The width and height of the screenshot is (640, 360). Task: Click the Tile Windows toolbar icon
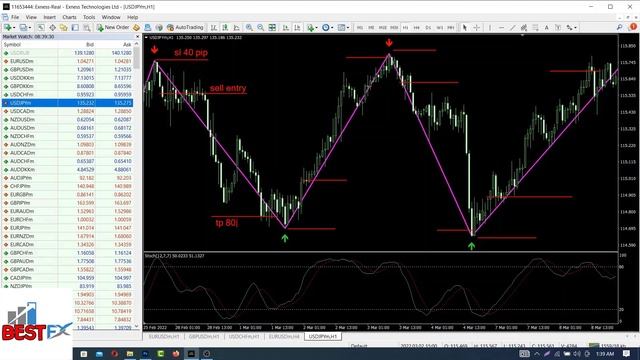(x=272, y=27)
